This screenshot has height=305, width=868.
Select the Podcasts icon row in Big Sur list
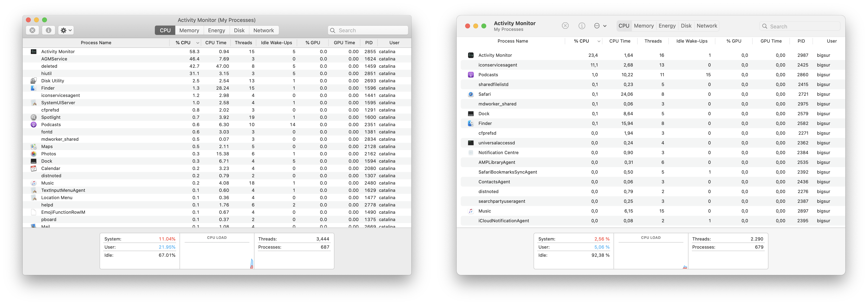tap(471, 75)
